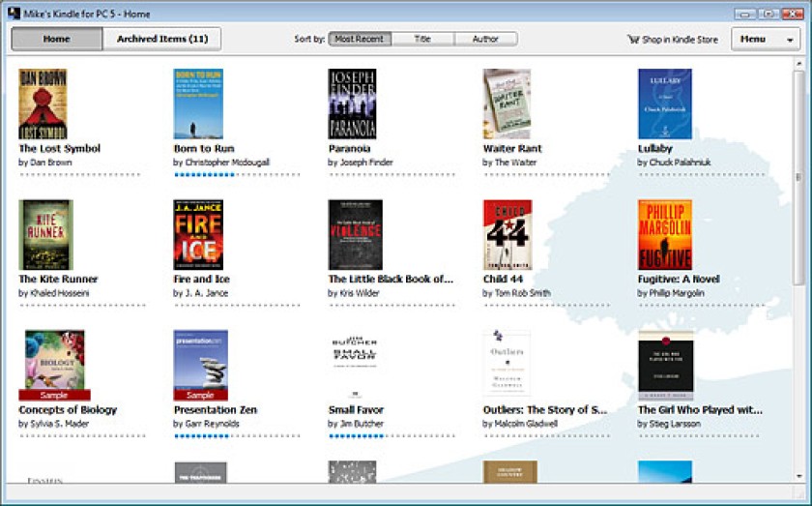Click the title text Born to Run
This screenshot has width=812, height=506.
click(204, 148)
